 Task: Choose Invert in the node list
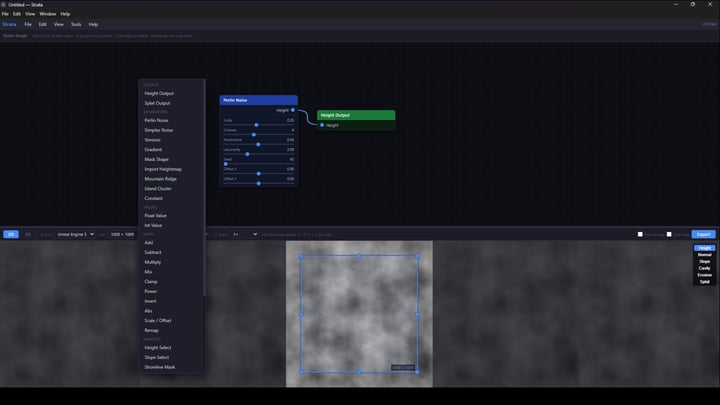(x=171, y=301)
